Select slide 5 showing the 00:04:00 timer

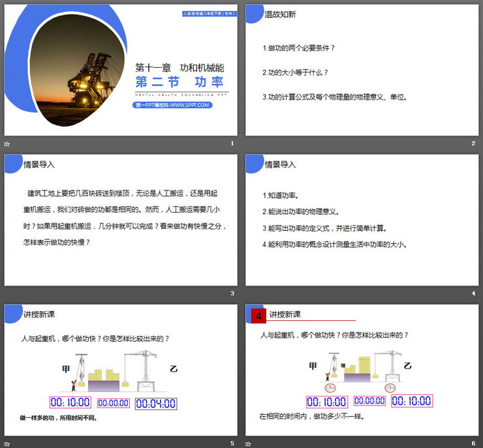(x=121, y=370)
